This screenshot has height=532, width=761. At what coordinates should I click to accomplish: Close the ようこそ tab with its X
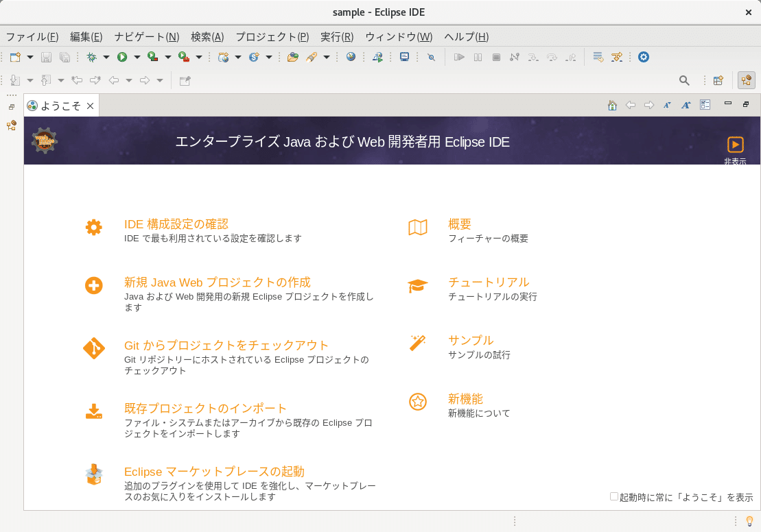click(x=91, y=106)
